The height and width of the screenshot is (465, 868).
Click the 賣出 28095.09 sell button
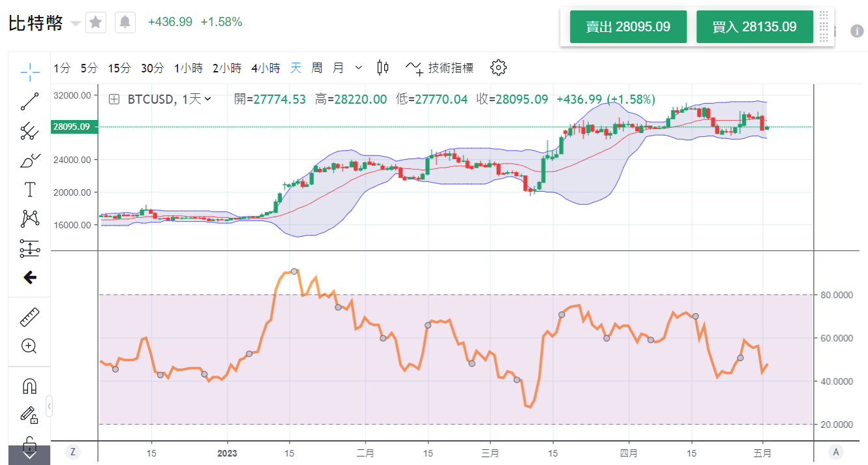point(628,27)
